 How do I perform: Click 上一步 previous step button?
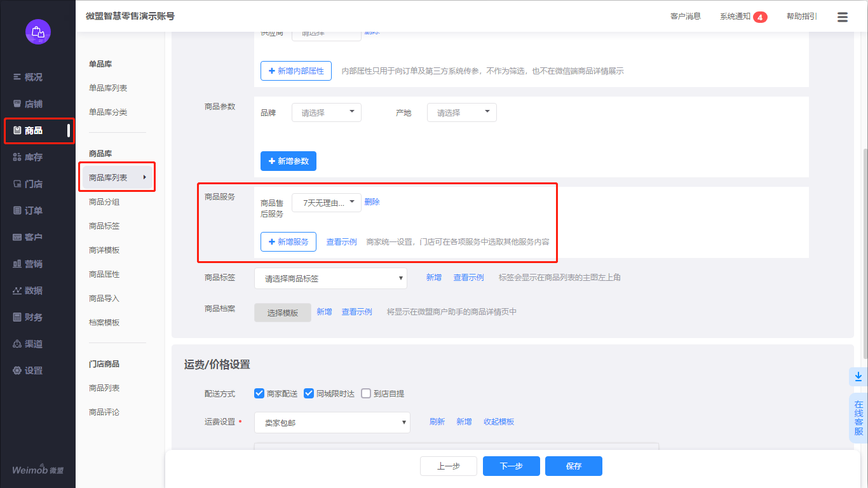click(x=449, y=466)
